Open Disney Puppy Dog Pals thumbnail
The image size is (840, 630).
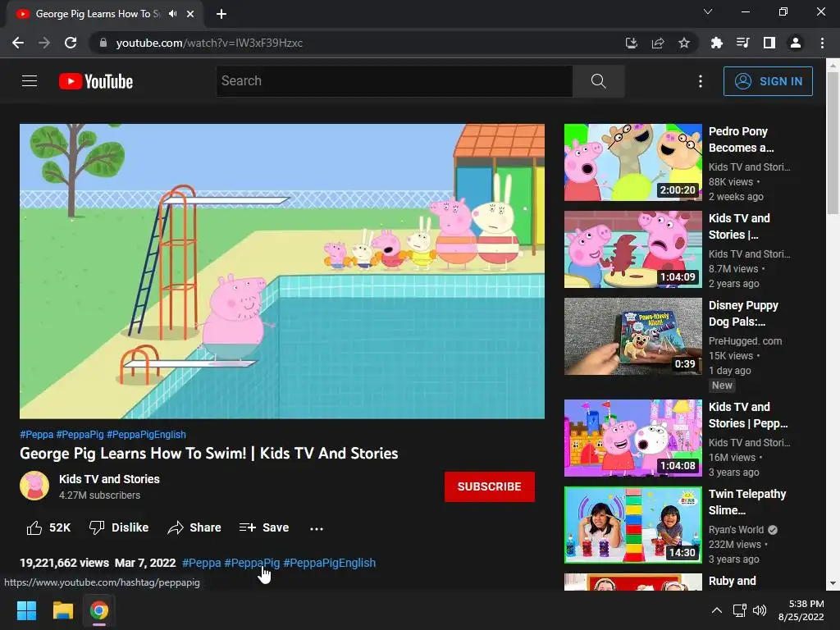tap(632, 336)
